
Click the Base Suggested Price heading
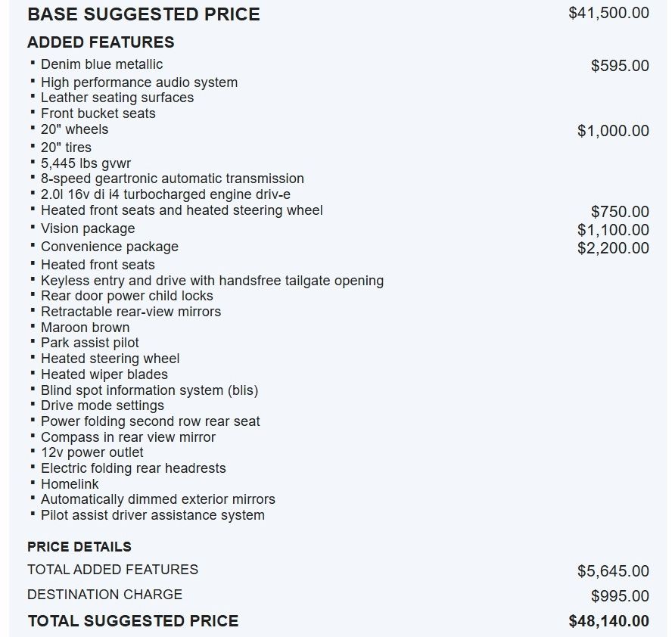143,14
